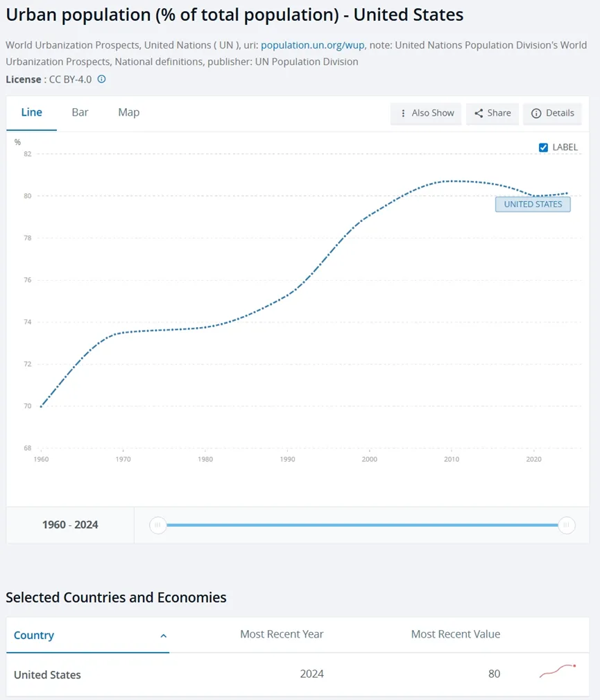Click the UNITED STATES chart label
This screenshot has height=700, width=600.
coord(533,204)
